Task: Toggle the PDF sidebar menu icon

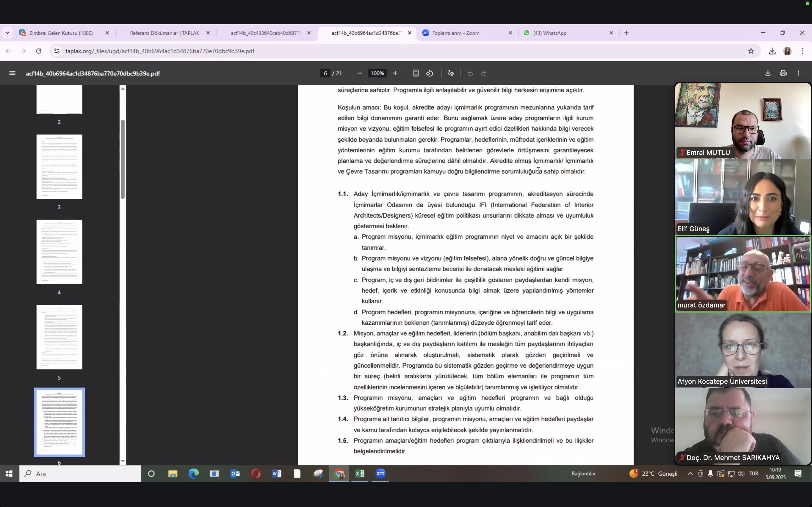Action: pyautogui.click(x=12, y=73)
